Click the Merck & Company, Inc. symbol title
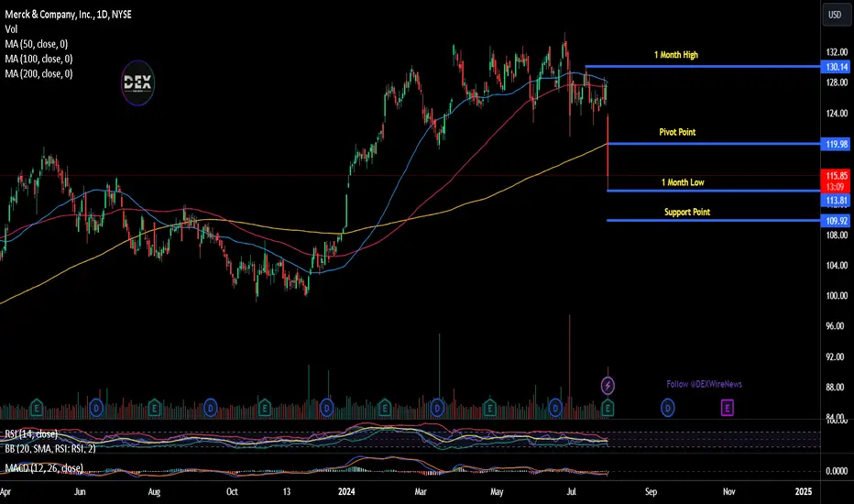This screenshot has width=854, height=504. (x=68, y=14)
